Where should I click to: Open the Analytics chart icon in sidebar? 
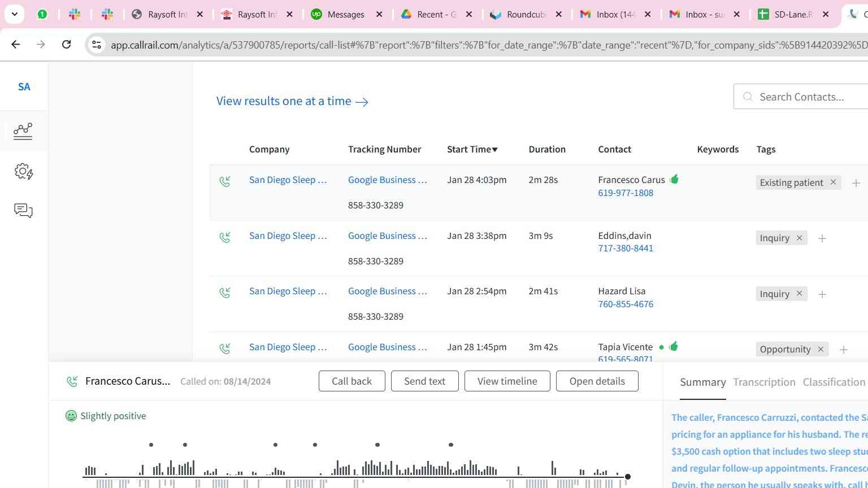(23, 131)
